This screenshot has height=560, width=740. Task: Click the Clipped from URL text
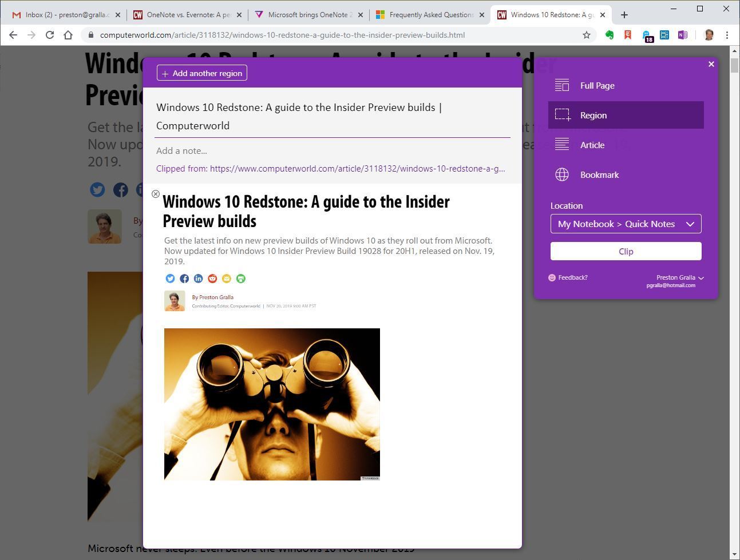(330, 169)
